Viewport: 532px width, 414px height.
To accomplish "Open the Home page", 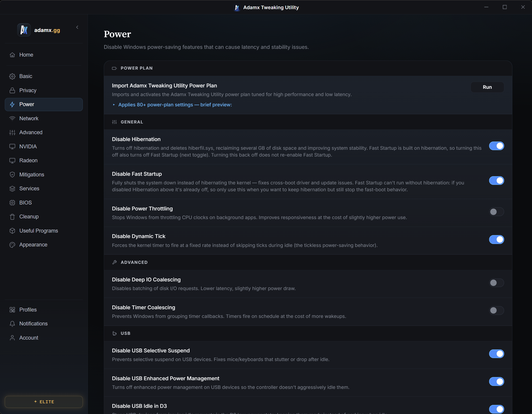I will (44, 55).
